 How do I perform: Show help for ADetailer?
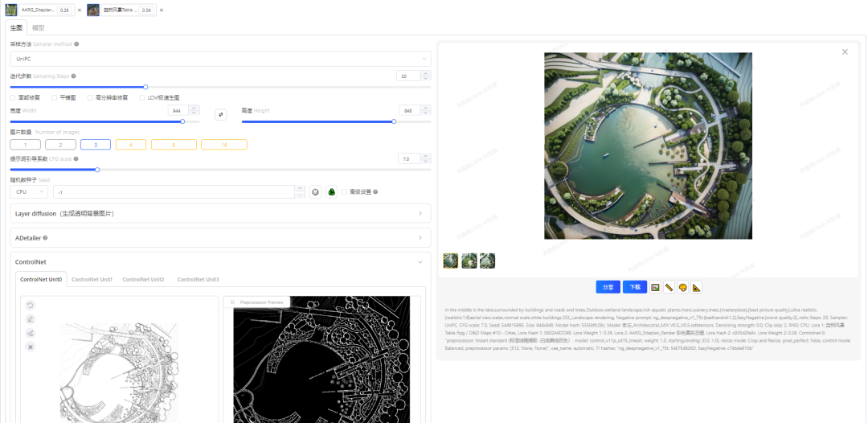[x=45, y=238]
